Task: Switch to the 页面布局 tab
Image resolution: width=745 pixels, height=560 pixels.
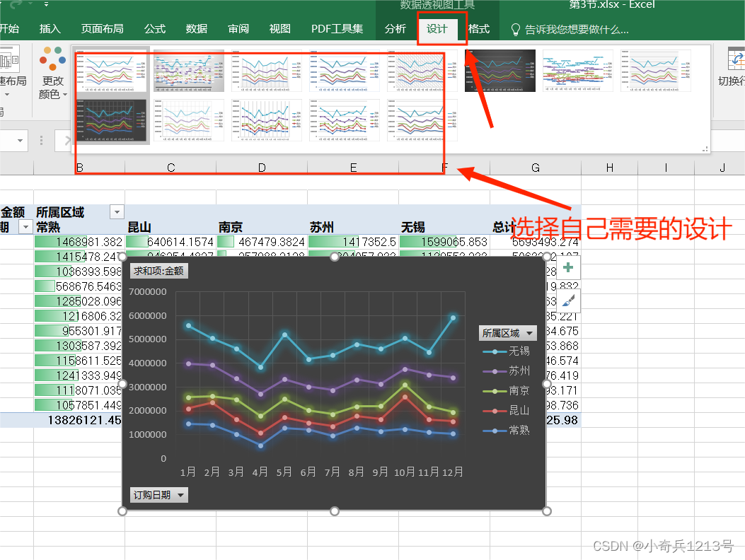Action: click(102, 29)
